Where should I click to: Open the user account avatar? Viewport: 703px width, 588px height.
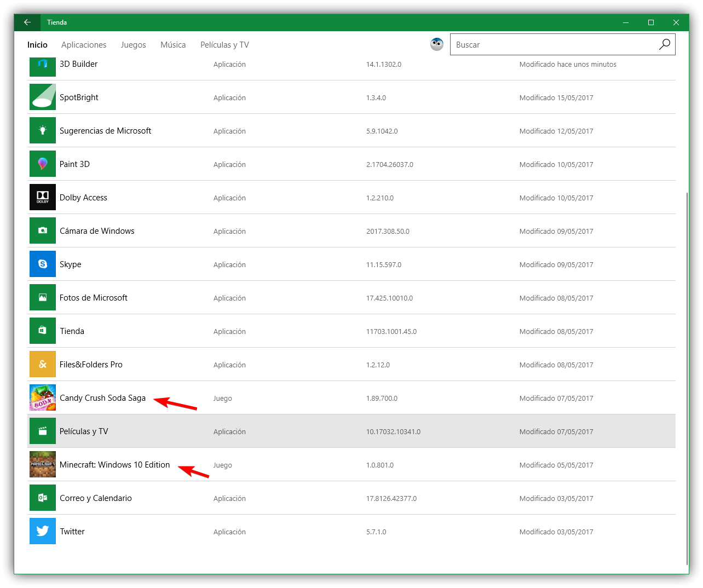[x=437, y=44]
